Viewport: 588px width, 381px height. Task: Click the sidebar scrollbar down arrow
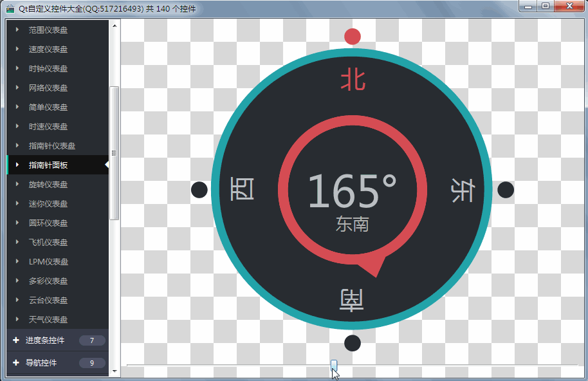pos(115,371)
